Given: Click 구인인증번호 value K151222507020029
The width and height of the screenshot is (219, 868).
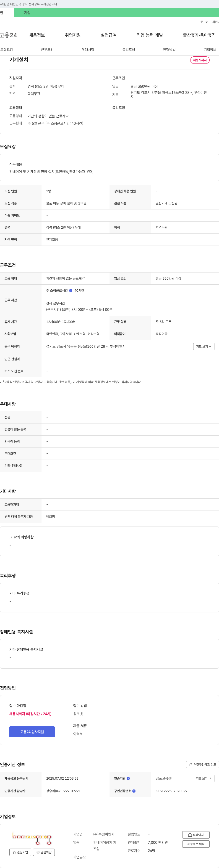Looking at the screenshot, I should tap(172, 791).
